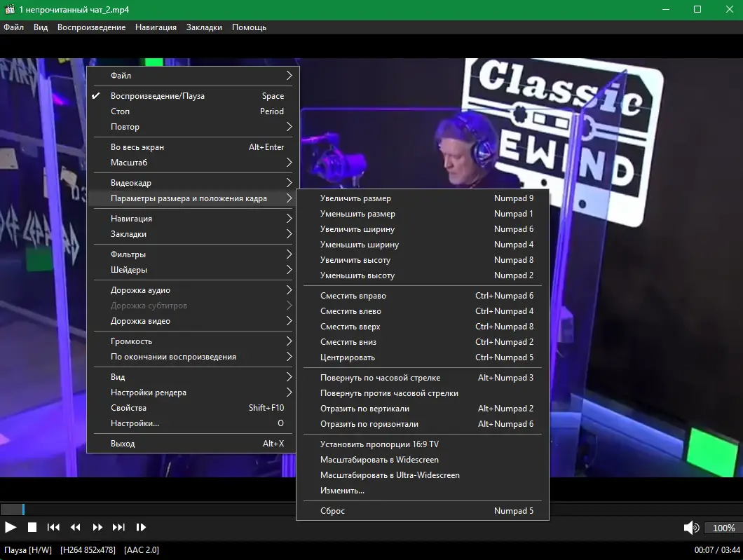The image size is (743, 560).
Task: Select Повернуть по часовой стрелке
Action: 422,378
